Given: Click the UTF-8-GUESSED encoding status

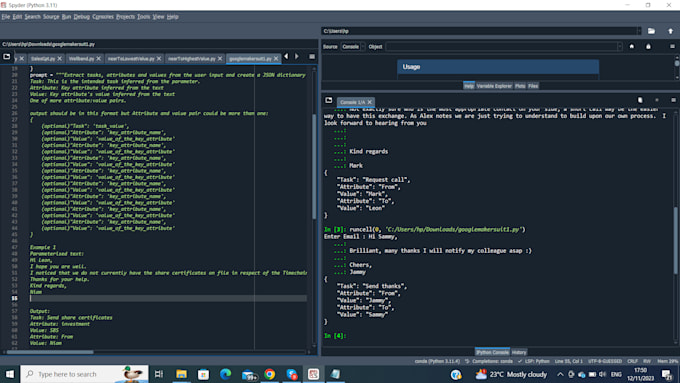Looking at the screenshot, I should point(605,361).
